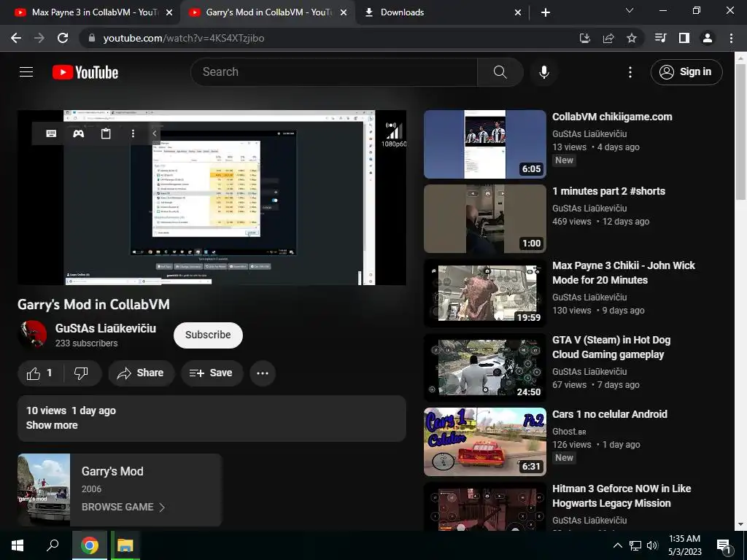Open CollabVM chikiigame.com video thumbnail
The width and height of the screenshot is (747, 560).
(485, 144)
